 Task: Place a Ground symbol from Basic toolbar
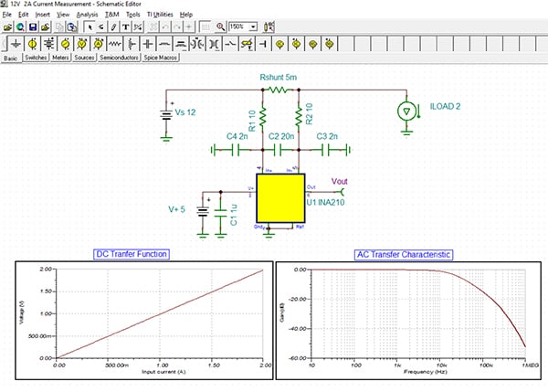16,44
